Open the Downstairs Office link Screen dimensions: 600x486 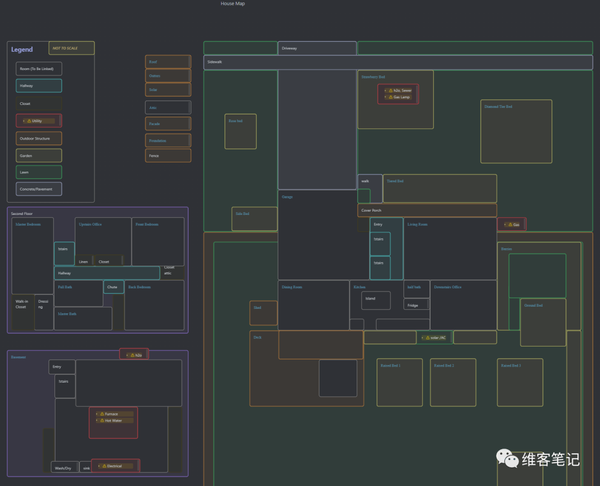click(x=448, y=287)
